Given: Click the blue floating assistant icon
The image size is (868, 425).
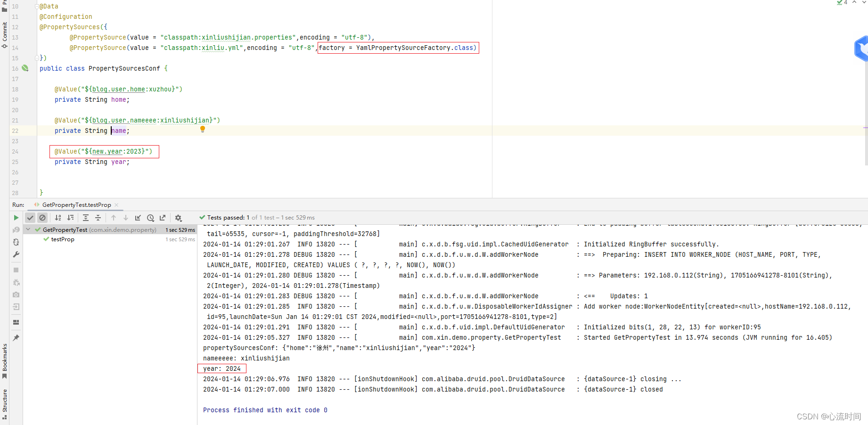Looking at the screenshot, I should point(861,49).
